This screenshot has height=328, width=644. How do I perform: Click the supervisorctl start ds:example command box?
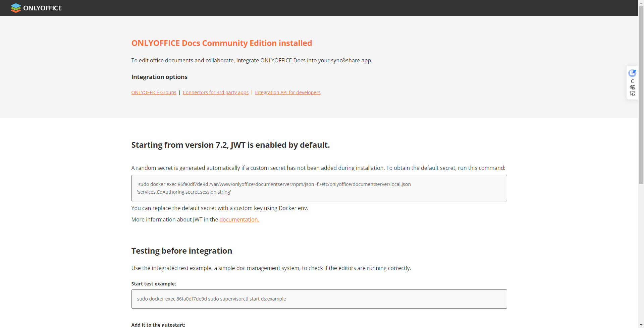tap(319, 299)
